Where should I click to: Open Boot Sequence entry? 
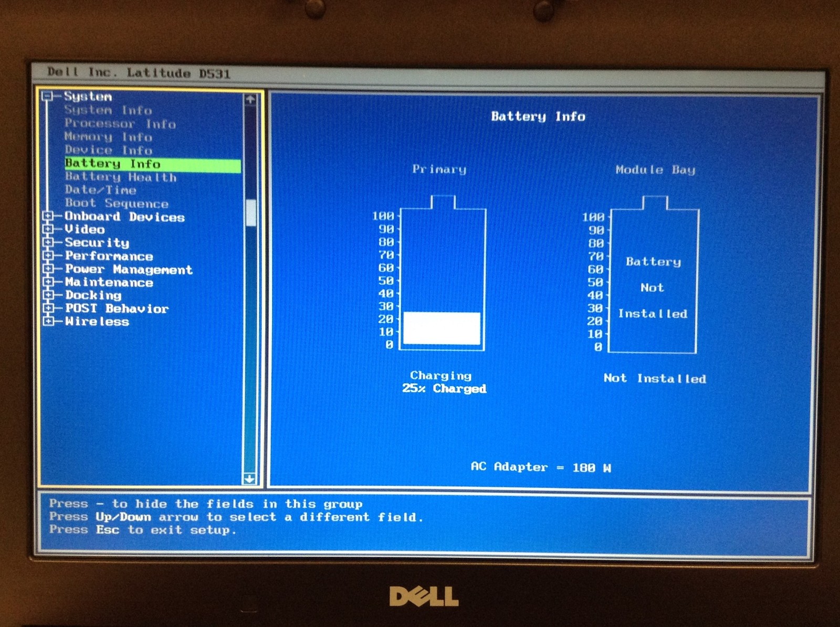117,203
